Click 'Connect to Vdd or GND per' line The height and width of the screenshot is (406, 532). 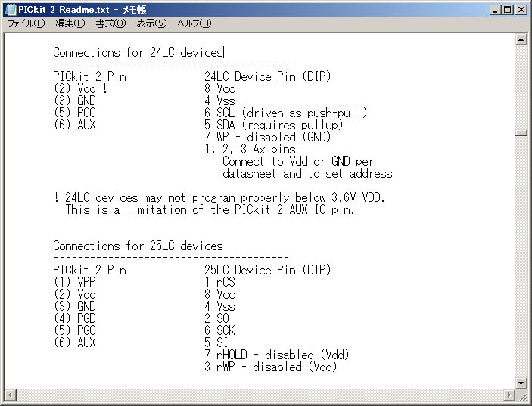[298, 161]
